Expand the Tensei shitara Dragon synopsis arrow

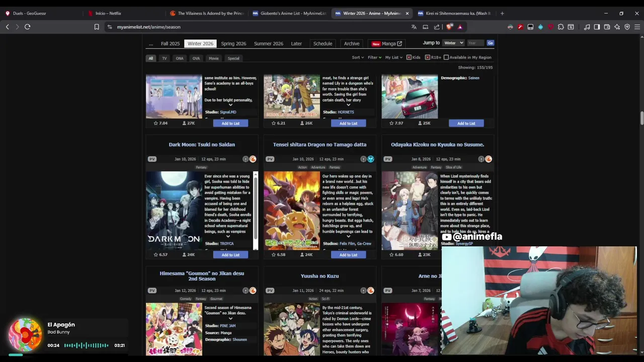(x=348, y=236)
